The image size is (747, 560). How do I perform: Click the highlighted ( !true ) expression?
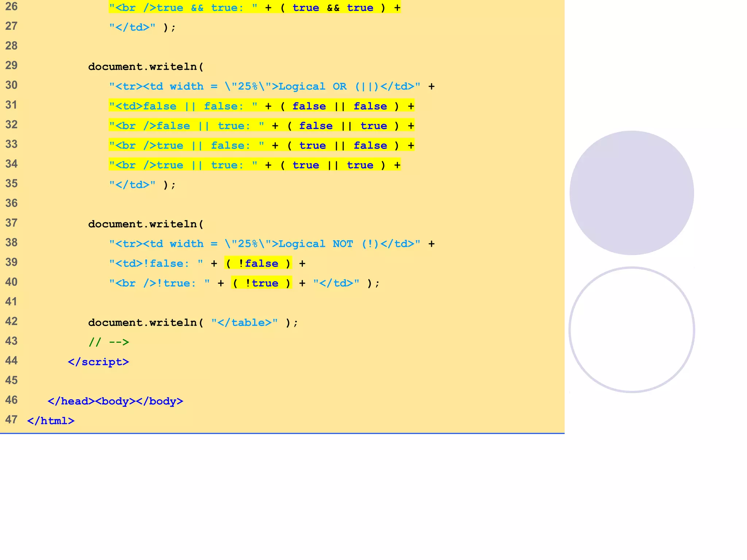click(261, 283)
